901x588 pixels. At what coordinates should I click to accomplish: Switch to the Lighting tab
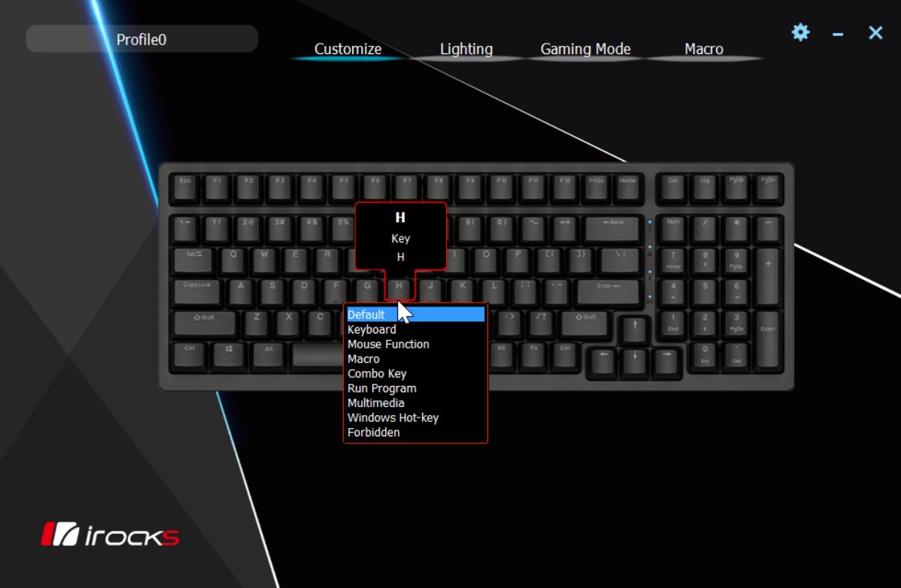point(466,49)
